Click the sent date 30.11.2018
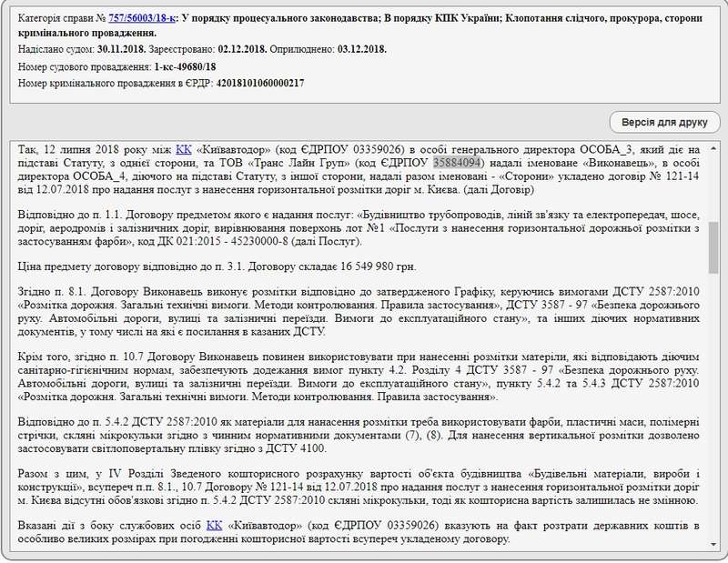Image resolution: width=728 pixels, height=563 pixels. [122, 49]
